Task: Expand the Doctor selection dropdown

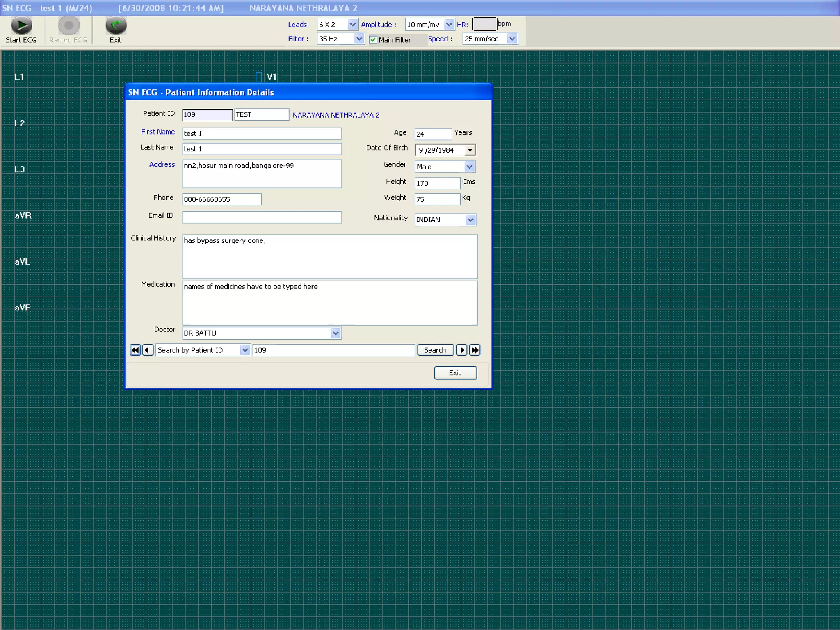Action: point(336,333)
